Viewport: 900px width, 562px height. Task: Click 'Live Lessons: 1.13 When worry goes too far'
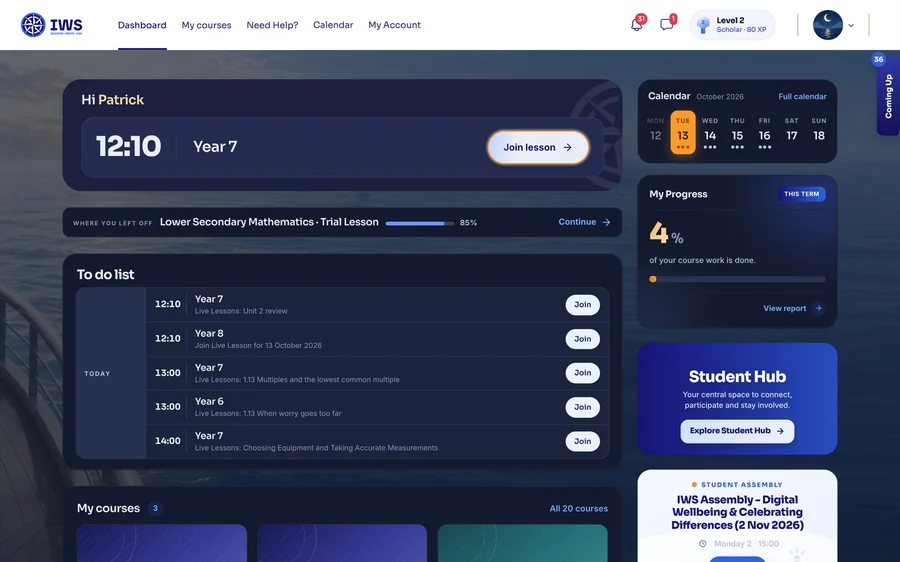coord(268,413)
